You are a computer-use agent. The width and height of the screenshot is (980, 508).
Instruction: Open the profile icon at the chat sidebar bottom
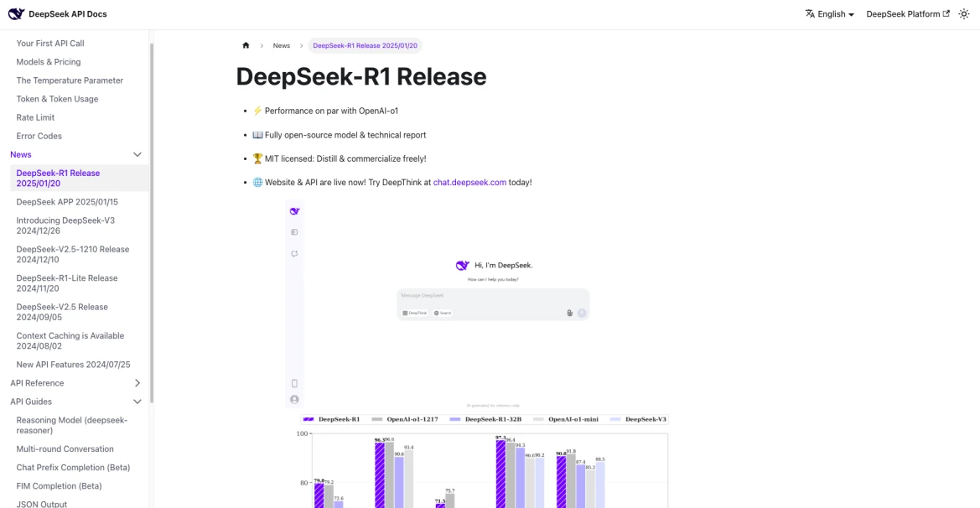point(294,400)
